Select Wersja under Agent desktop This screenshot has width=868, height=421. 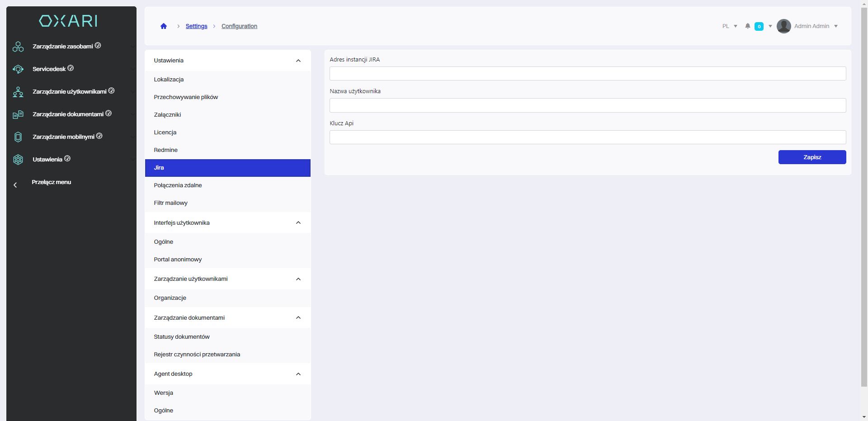[228, 393]
